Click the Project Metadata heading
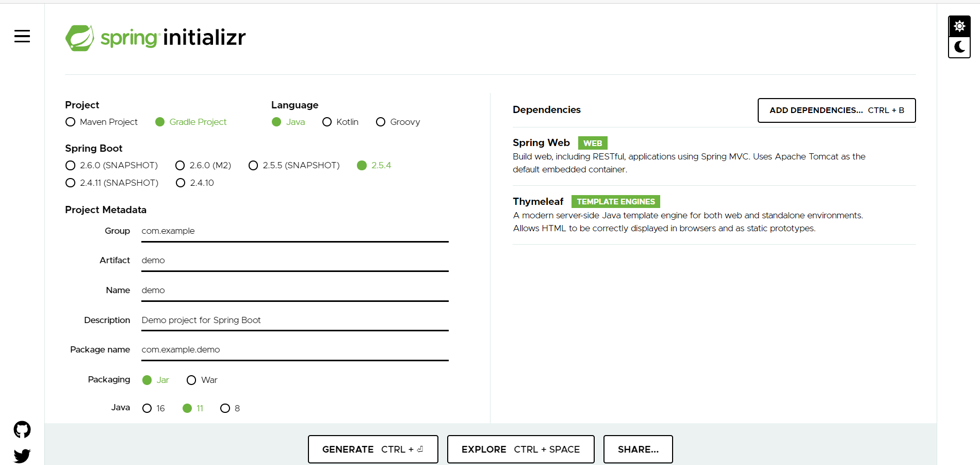Viewport: 980px width, 465px height. pos(106,210)
